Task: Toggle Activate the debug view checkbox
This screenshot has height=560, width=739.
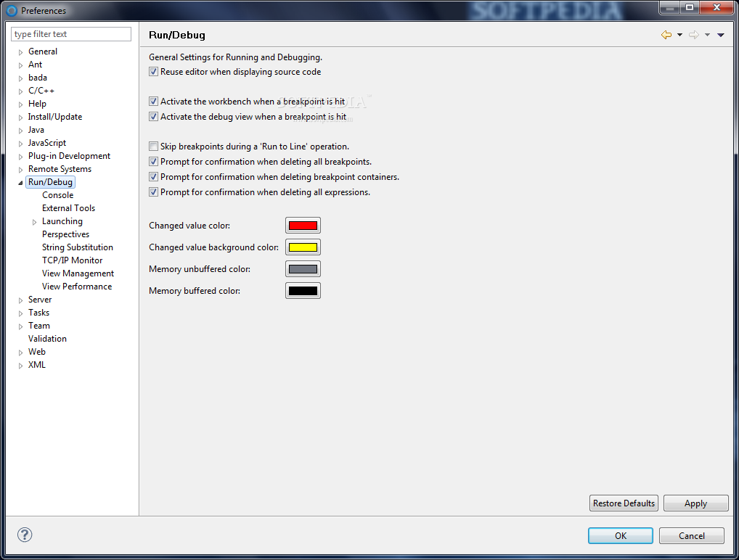Action: (x=153, y=116)
